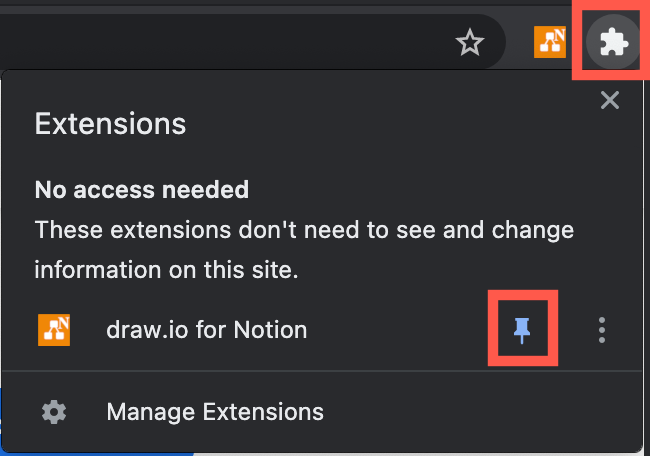The width and height of the screenshot is (650, 456).
Task: Open the pinned draw.io for Notion toolbar icon
Action: tap(550, 41)
